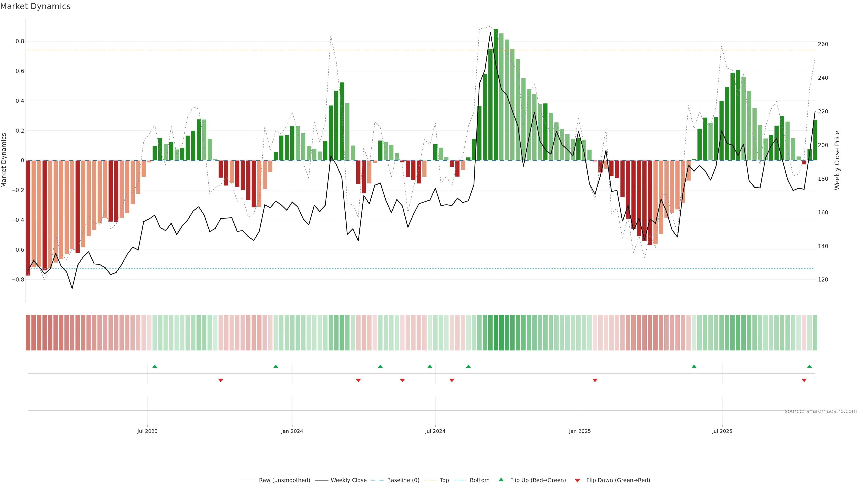Click the red flip-down triangle after Jan 2025
The height and width of the screenshot is (488, 868).
[x=595, y=380]
